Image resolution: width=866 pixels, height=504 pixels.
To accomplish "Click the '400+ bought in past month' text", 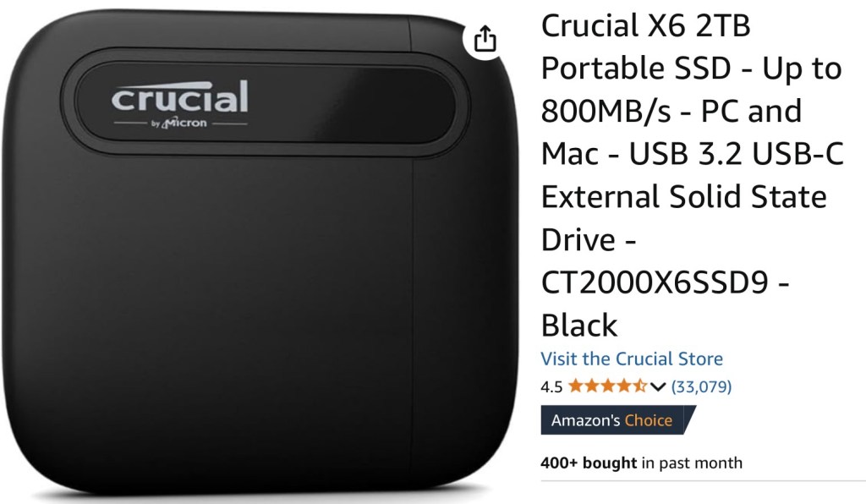I will tap(641, 463).
